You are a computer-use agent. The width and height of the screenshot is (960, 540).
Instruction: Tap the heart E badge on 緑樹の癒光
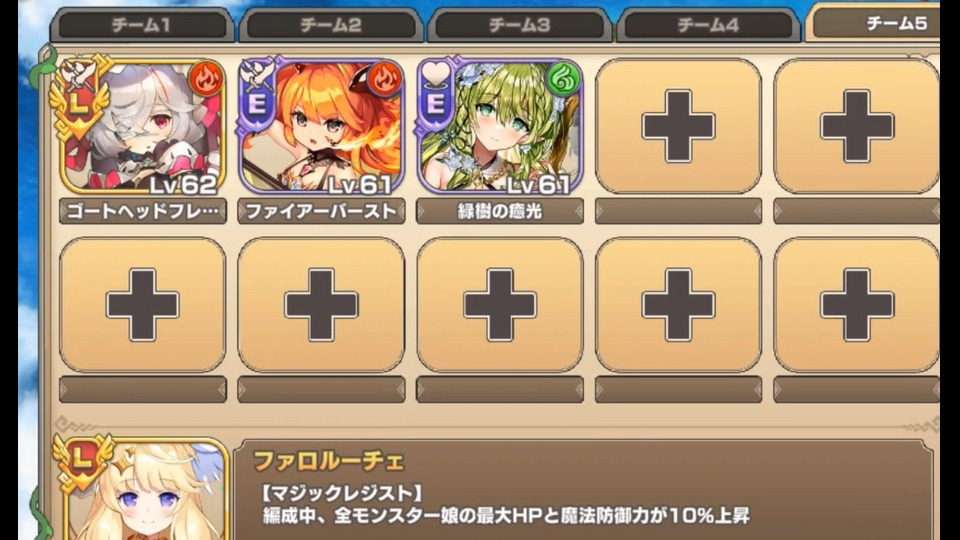pyautogui.click(x=435, y=96)
